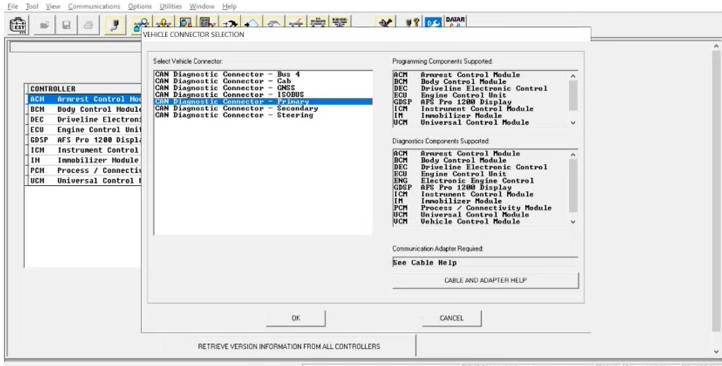Viewport: 722px width, 366px height.
Task: Select CAN Diagnostic Connector - Steering
Action: point(263,115)
